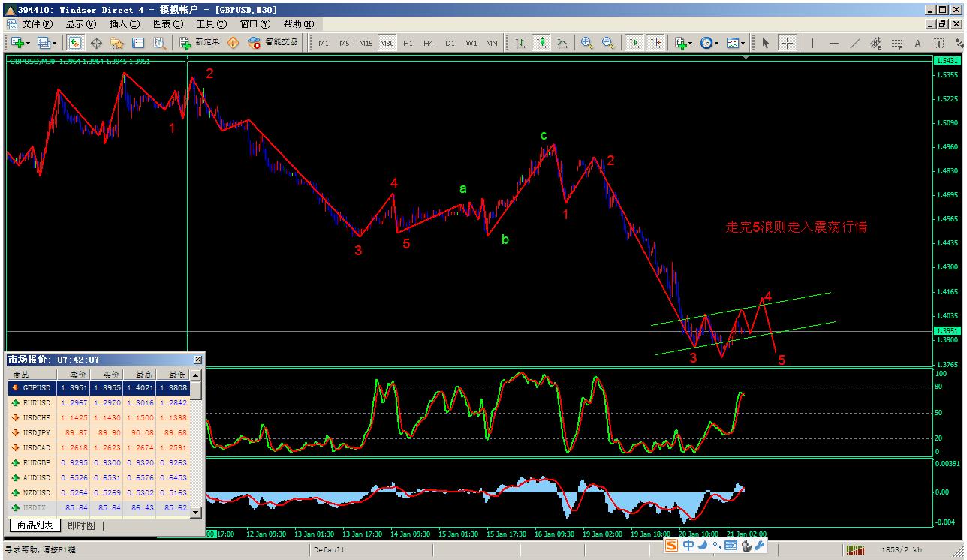Image resolution: width=967 pixels, height=560 pixels.
Task: Choose the horizontal line drawing tool
Action: (833, 43)
